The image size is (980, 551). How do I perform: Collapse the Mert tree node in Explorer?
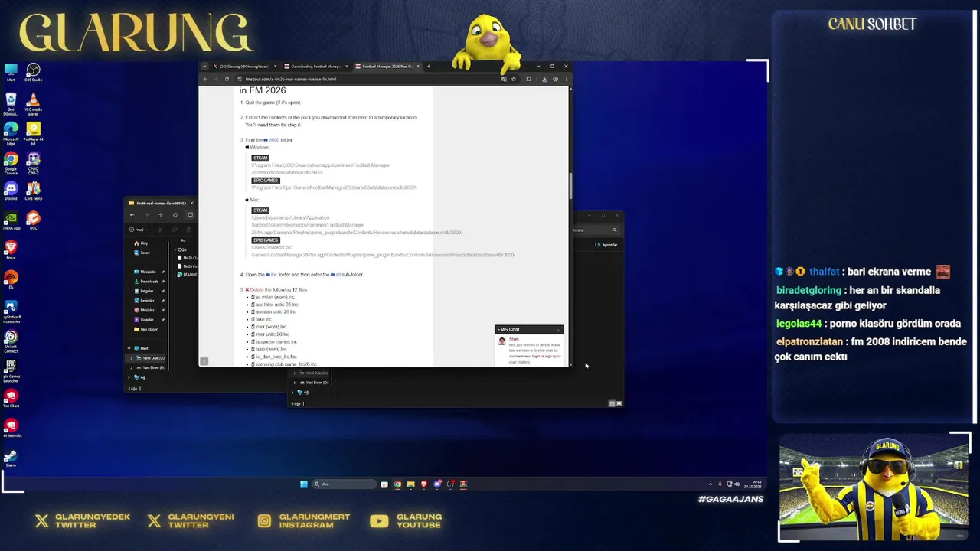129,348
